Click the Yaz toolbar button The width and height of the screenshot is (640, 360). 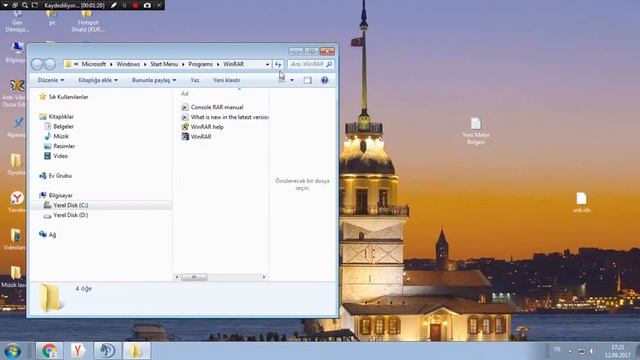(195, 80)
